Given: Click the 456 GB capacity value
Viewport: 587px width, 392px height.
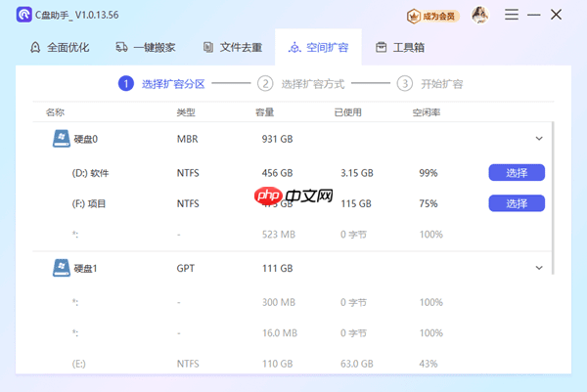Looking at the screenshot, I should 278,173.
